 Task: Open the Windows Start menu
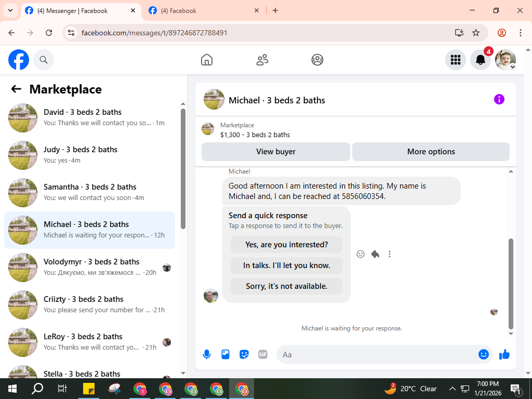(12, 389)
